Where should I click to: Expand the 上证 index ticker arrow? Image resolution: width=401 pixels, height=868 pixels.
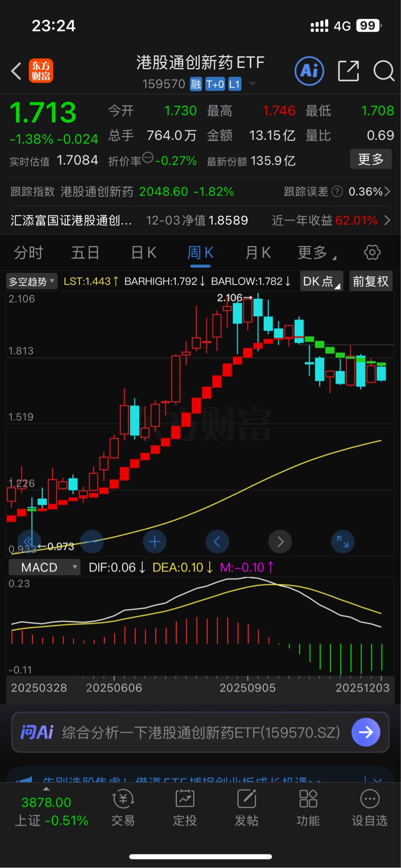click(x=46, y=789)
